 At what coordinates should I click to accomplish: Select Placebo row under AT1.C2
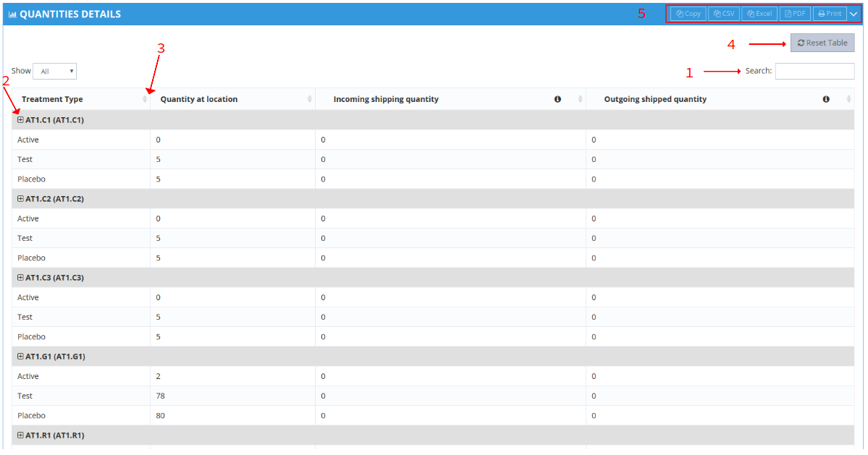(x=433, y=258)
